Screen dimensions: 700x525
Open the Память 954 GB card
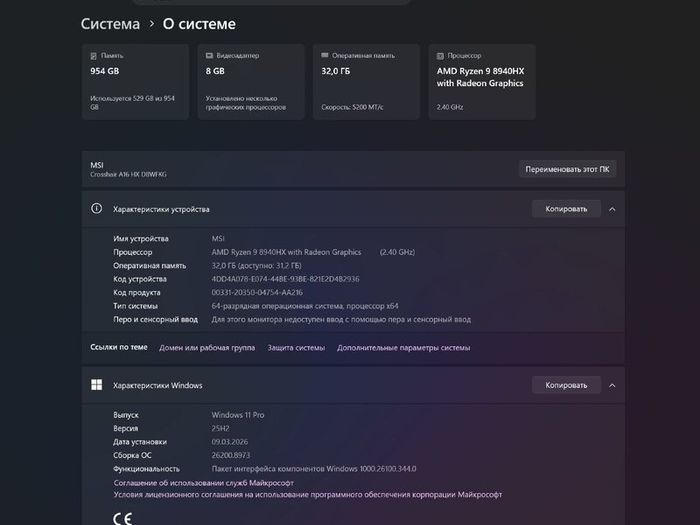135,82
